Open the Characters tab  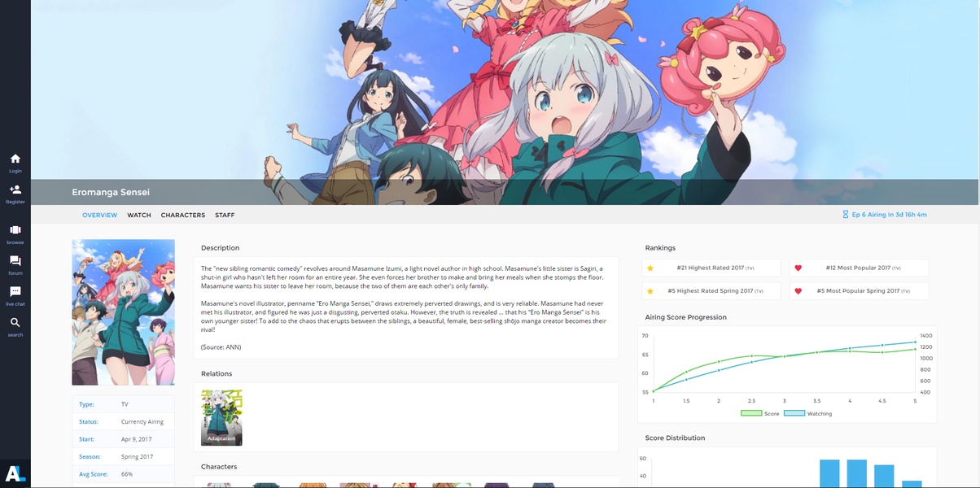[183, 215]
